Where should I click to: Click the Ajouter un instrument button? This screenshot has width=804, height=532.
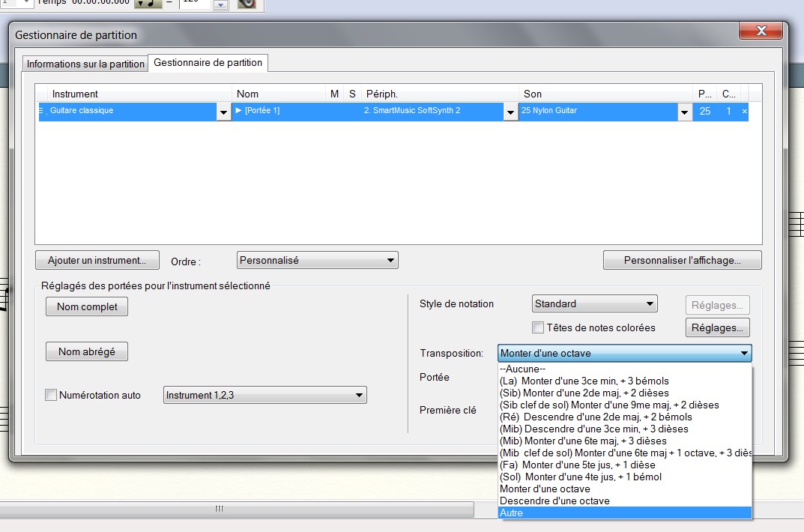pos(97,260)
